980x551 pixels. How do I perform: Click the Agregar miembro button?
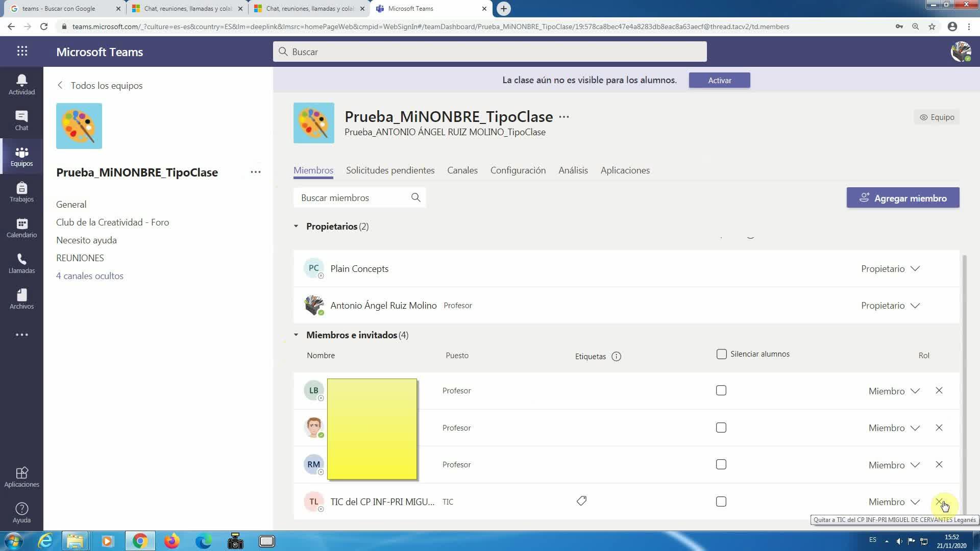click(x=902, y=198)
